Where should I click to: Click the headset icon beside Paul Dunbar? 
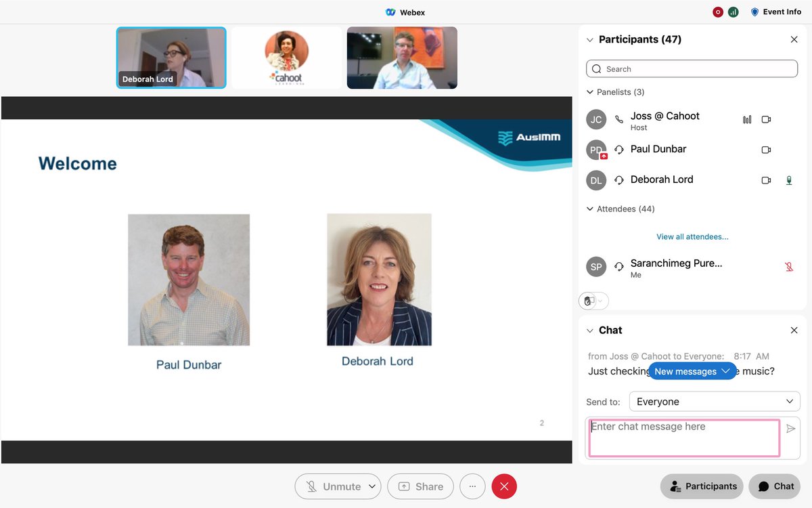(619, 150)
